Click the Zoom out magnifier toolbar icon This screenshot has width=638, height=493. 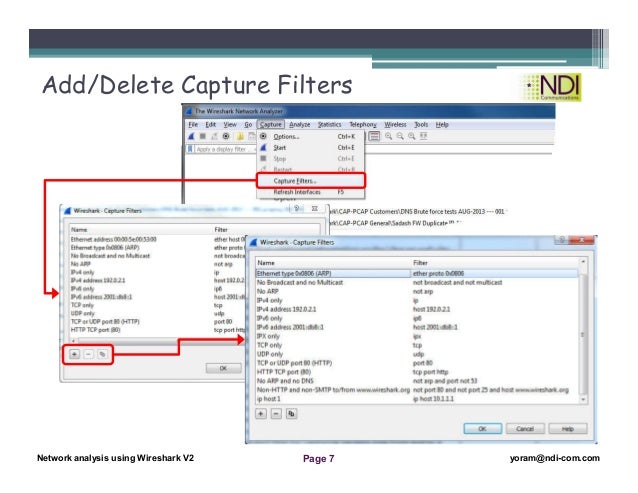pyautogui.click(x=400, y=136)
